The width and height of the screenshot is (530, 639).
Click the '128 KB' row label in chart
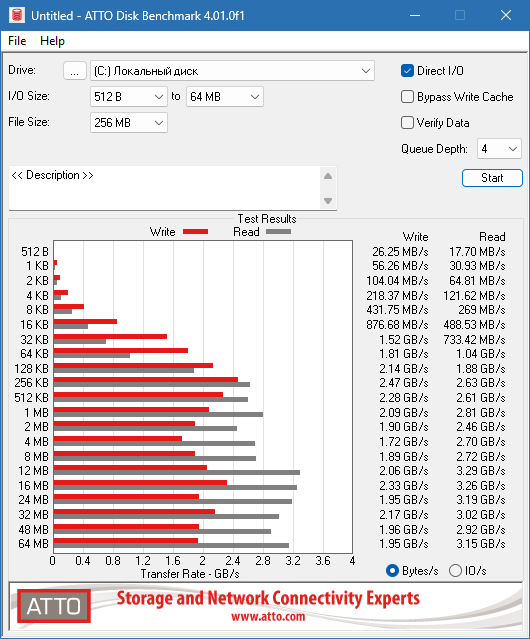[x=31, y=369]
